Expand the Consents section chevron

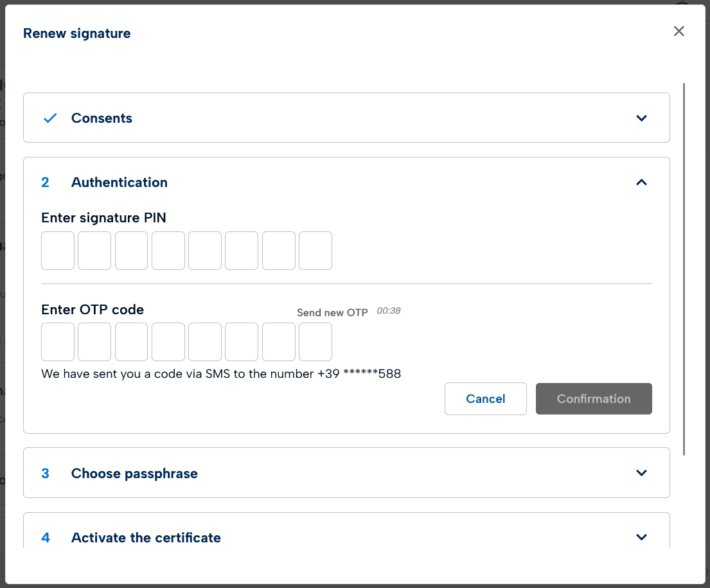coord(641,118)
